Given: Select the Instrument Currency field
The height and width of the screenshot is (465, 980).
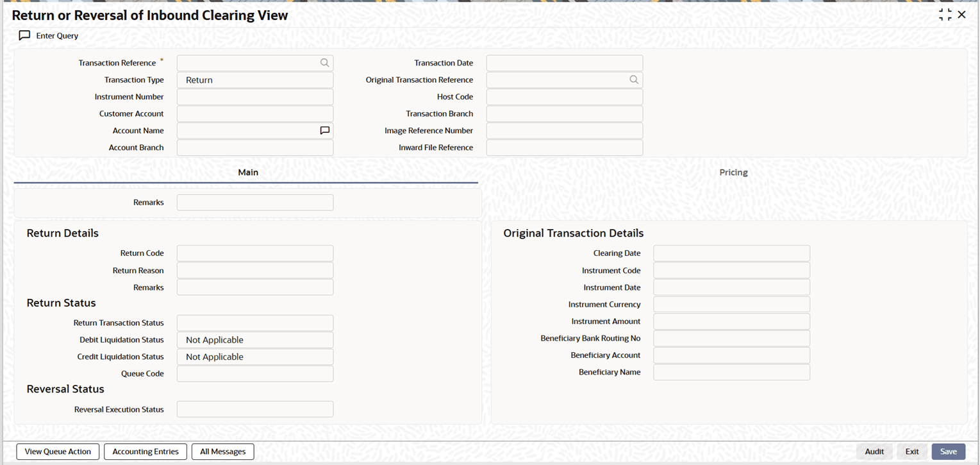Looking at the screenshot, I should tap(732, 305).
